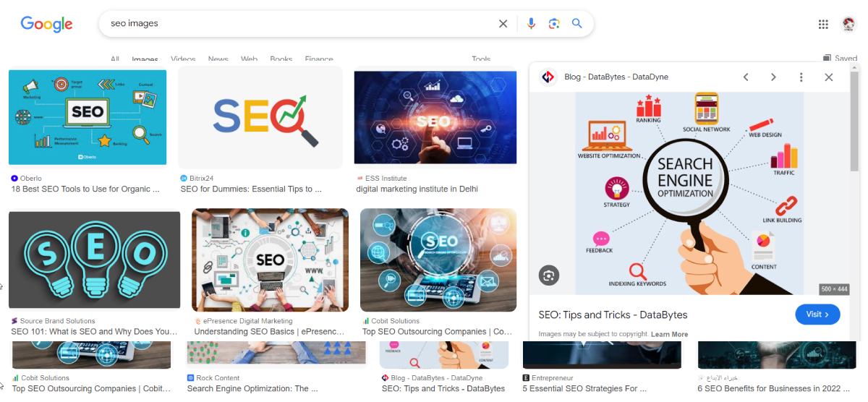This screenshot has height=402, width=868.
Task: Click the Lens icon on preview image
Action: 549,275
